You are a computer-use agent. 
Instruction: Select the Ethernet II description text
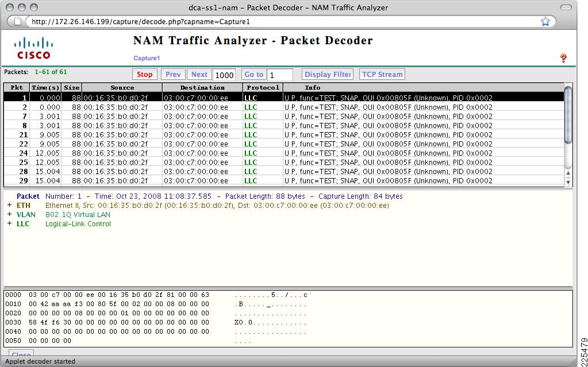point(217,206)
